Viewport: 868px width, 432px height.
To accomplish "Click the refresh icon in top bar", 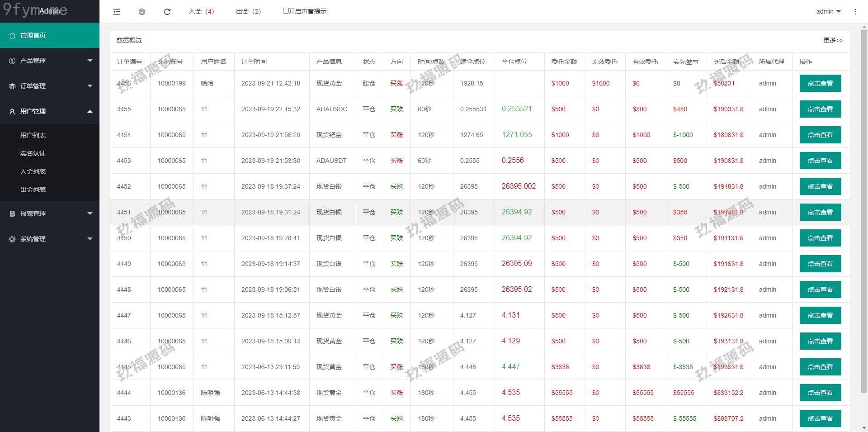I will tap(167, 12).
